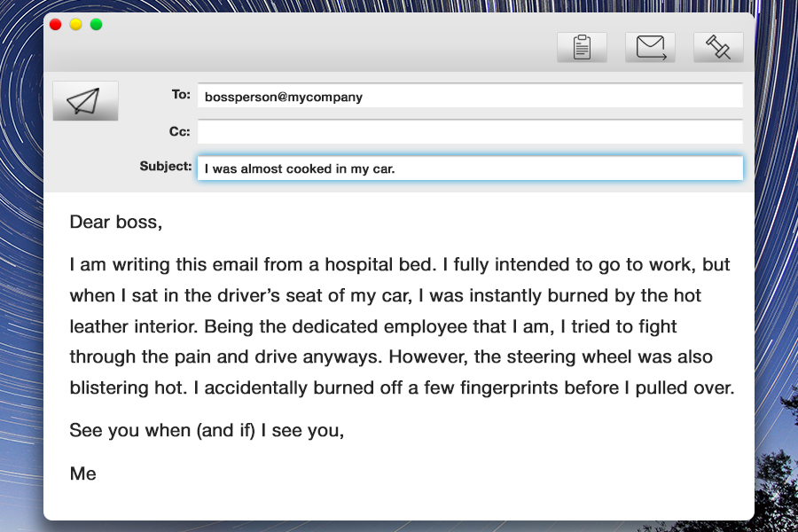This screenshot has width=798, height=532.
Task: Click into the empty Cc field
Action: 470,132
